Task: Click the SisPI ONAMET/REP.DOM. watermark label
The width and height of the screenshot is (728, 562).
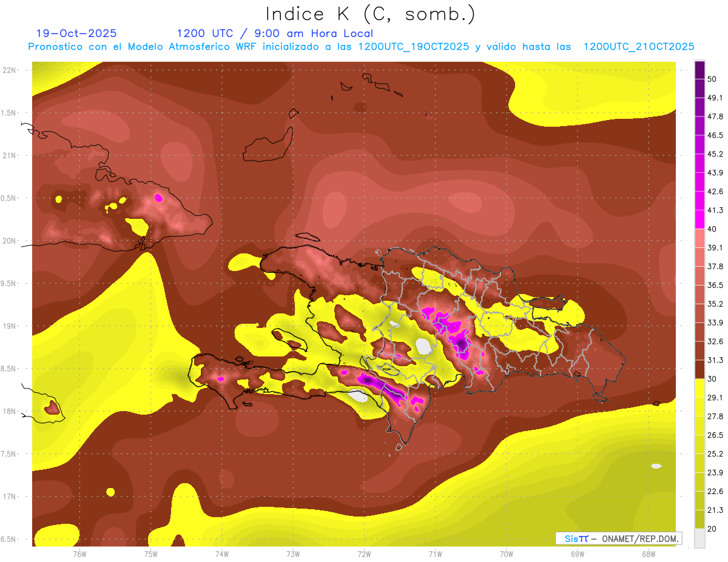Action: (618, 538)
